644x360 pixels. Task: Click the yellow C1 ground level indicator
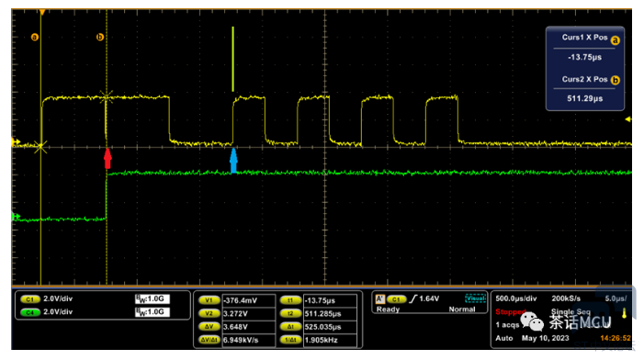click(16, 142)
